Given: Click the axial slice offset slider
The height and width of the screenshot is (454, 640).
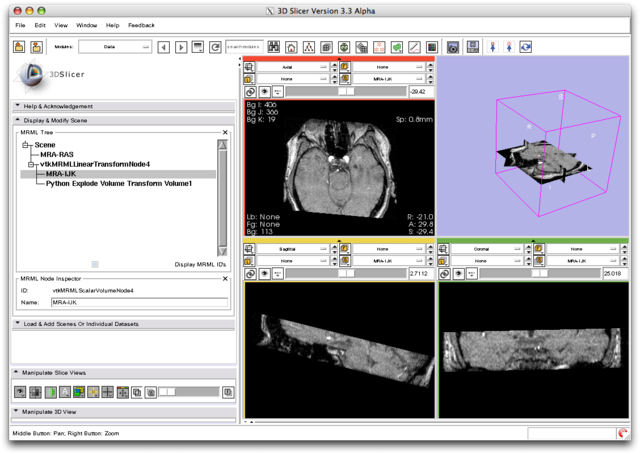Looking at the screenshot, I should point(345,91).
